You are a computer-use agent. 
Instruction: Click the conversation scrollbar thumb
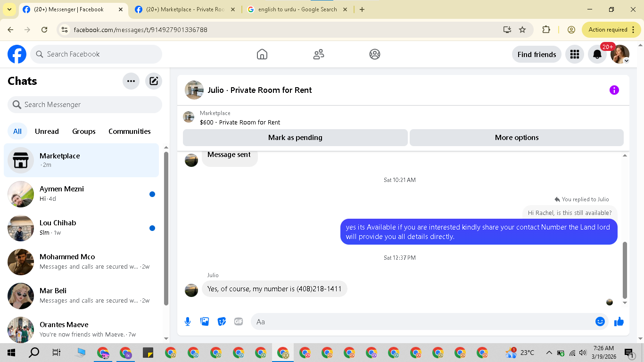pos(625,271)
